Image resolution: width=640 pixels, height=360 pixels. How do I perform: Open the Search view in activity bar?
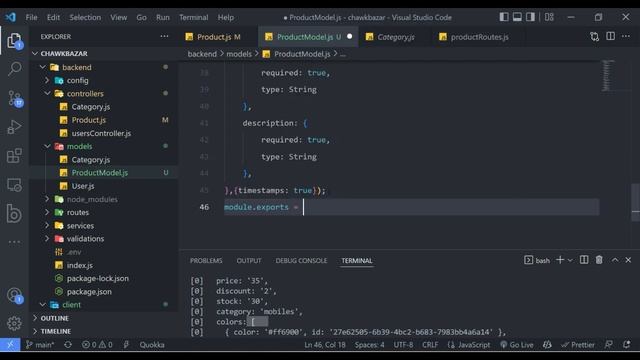click(x=14, y=68)
